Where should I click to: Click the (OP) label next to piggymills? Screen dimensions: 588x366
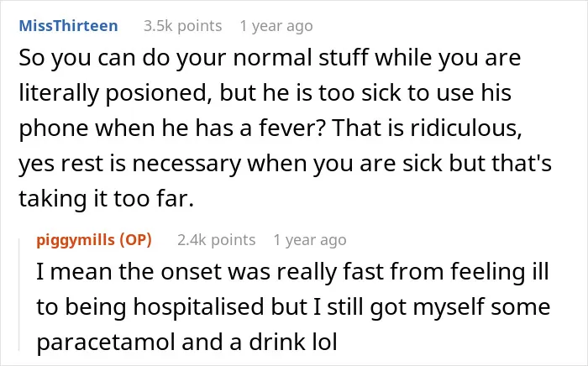tap(135, 240)
